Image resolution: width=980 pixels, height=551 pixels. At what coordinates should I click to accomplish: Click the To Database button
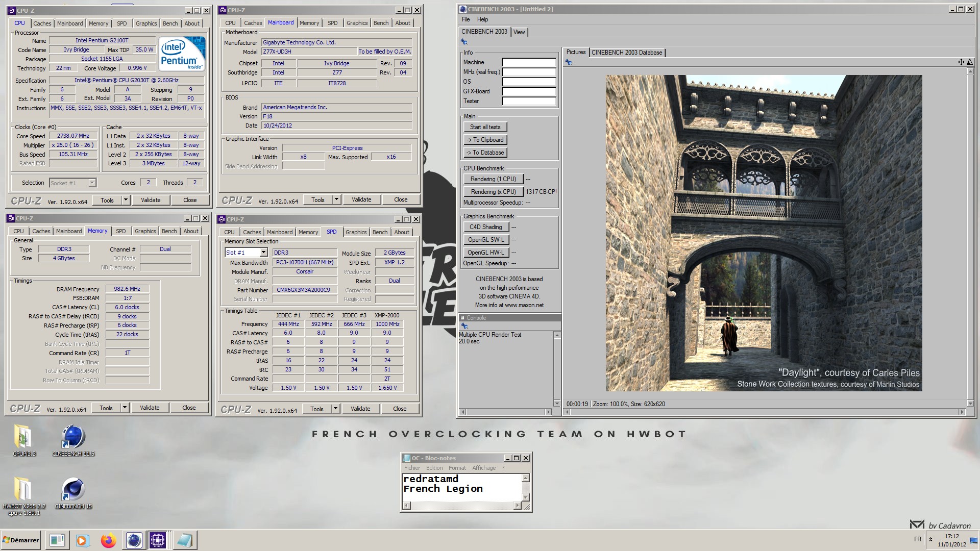point(485,153)
